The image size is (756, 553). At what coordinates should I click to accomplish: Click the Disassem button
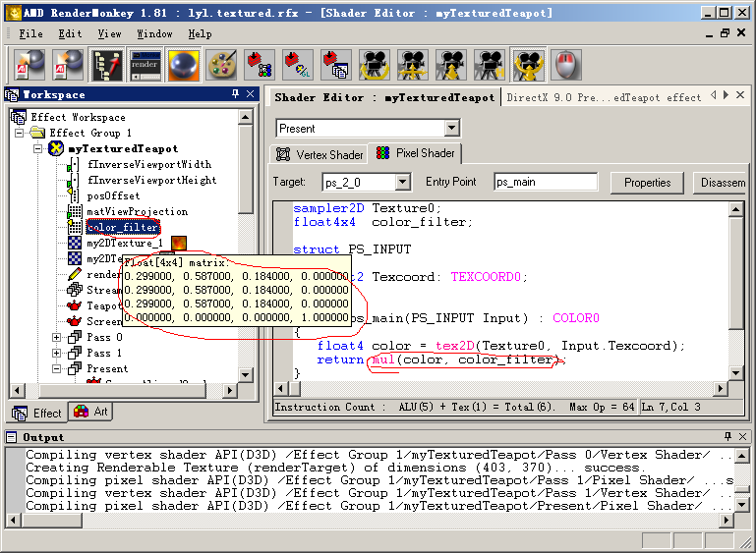[x=720, y=183]
